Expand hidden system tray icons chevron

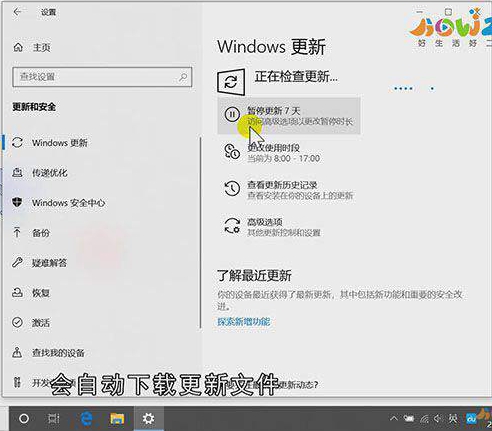point(393,418)
